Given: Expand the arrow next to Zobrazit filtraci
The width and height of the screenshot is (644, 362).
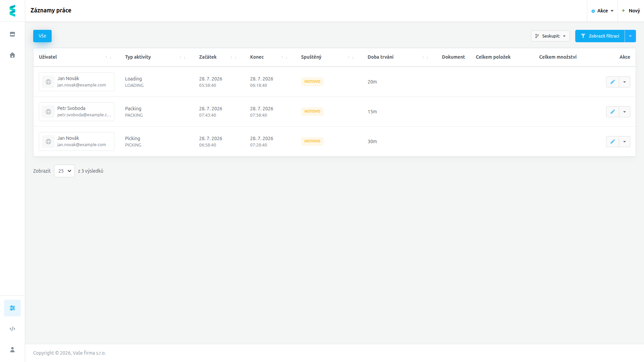Looking at the screenshot, I should pyautogui.click(x=630, y=36).
